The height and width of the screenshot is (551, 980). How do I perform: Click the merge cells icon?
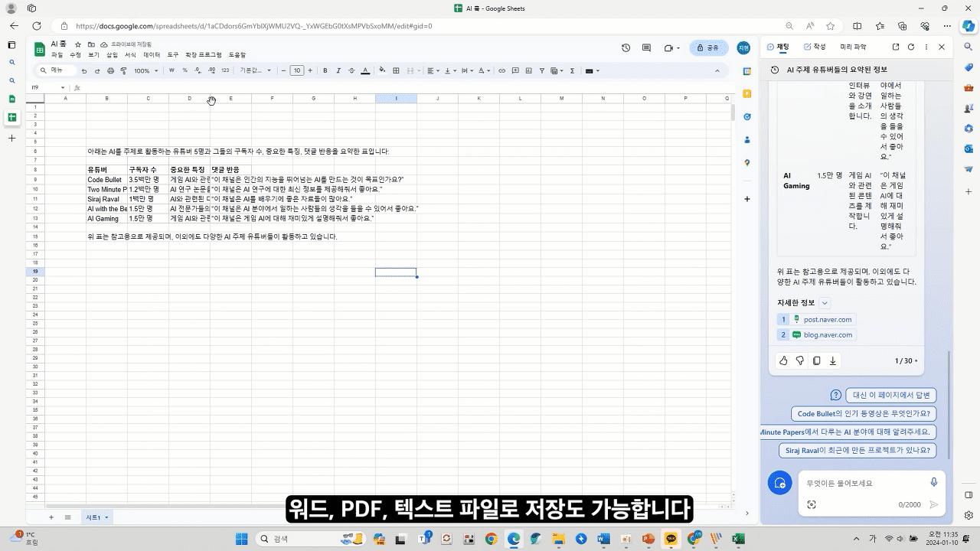coord(410,70)
